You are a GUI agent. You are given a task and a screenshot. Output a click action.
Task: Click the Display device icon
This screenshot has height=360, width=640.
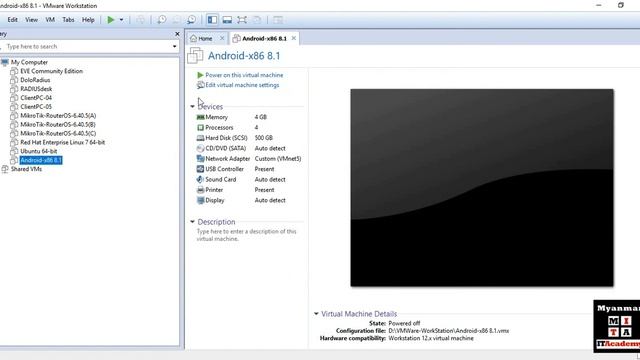point(200,200)
